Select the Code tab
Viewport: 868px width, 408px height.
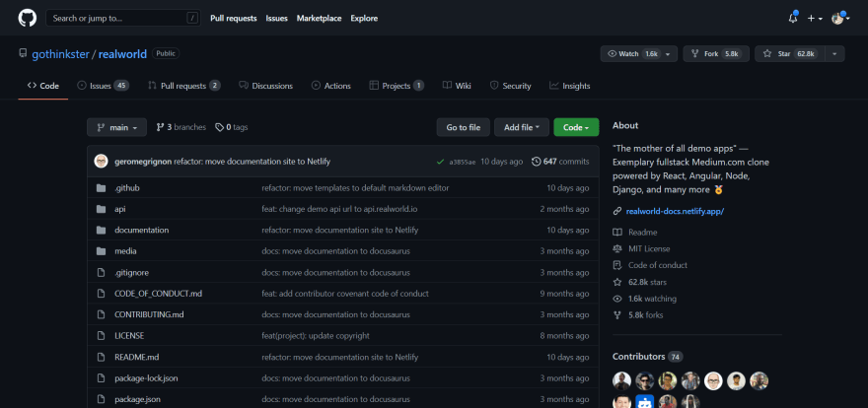click(43, 86)
